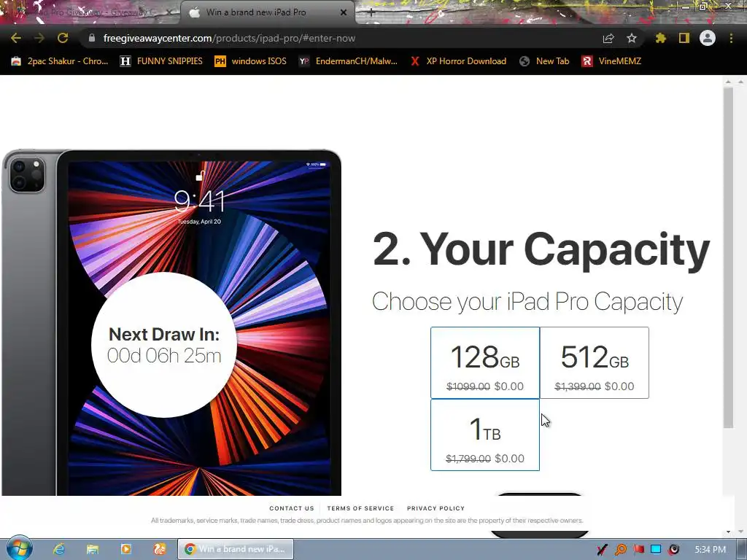Open the windows ISOS bookmark

[x=251, y=61]
